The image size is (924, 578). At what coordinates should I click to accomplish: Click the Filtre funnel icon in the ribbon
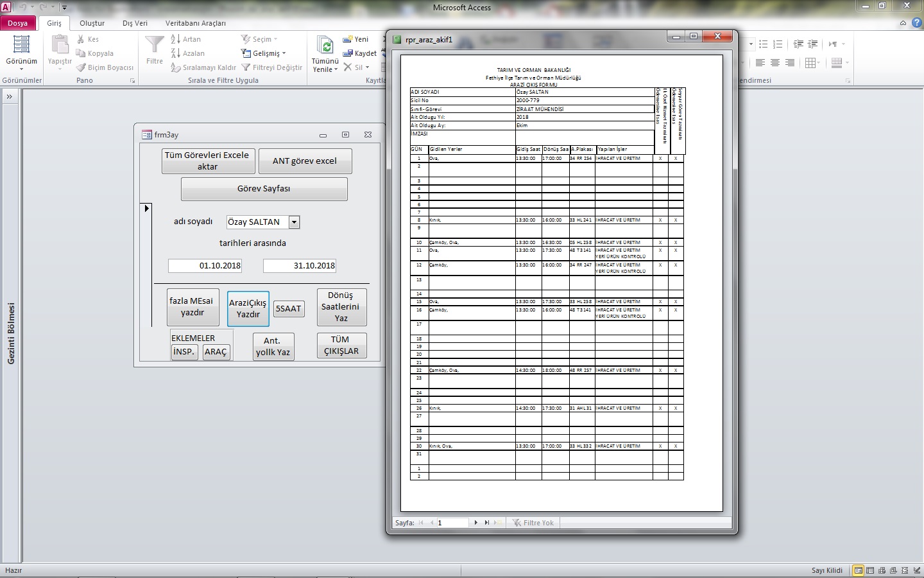(x=154, y=45)
